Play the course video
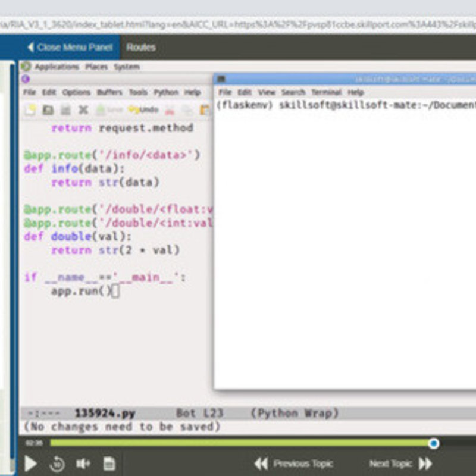 pos(31,464)
